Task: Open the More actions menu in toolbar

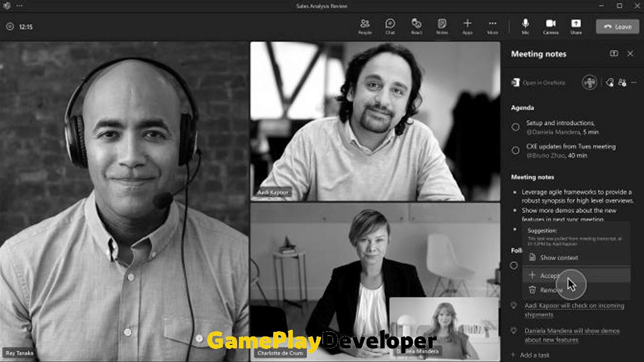Action: pyautogui.click(x=493, y=27)
